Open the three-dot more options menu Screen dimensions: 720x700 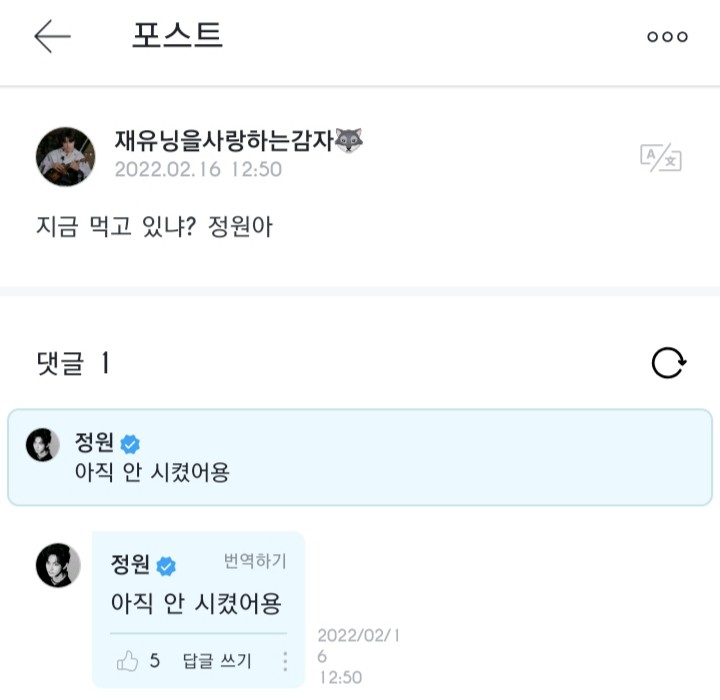[667, 37]
